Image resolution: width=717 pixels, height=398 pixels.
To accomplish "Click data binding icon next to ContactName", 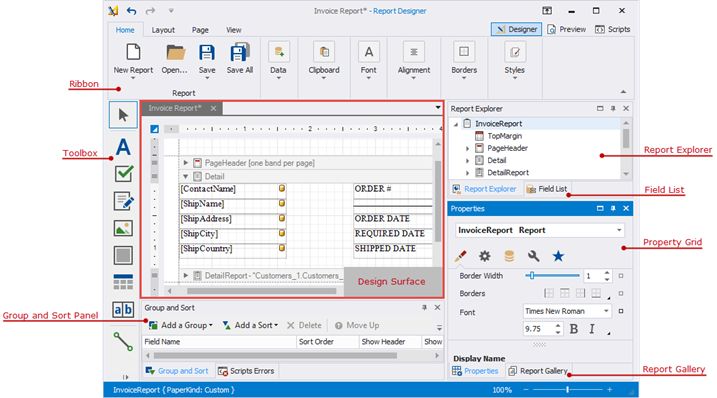I will click(282, 188).
